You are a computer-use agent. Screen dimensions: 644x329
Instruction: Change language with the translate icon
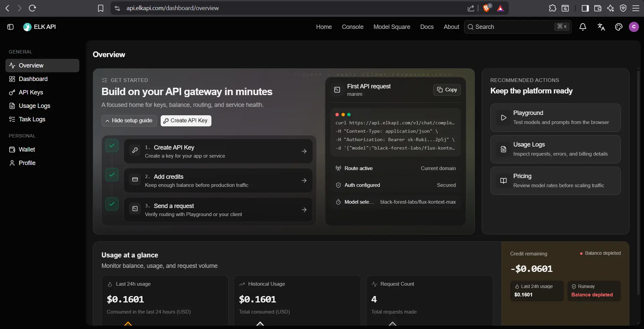pos(601,27)
